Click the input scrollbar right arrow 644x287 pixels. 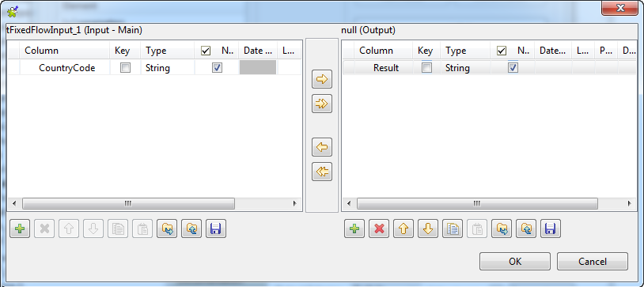pyautogui.click(x=294, y=203)
